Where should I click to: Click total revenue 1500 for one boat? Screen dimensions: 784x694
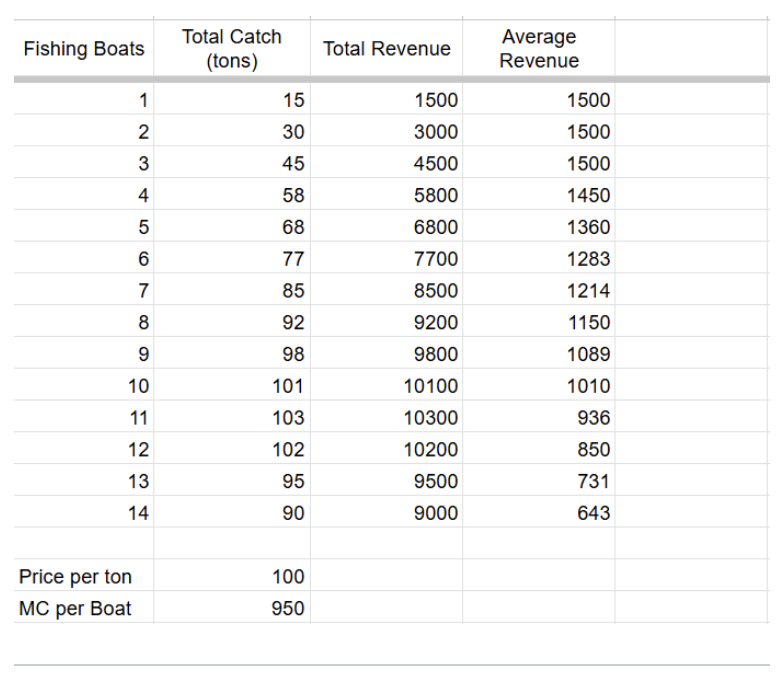[386, 100]
